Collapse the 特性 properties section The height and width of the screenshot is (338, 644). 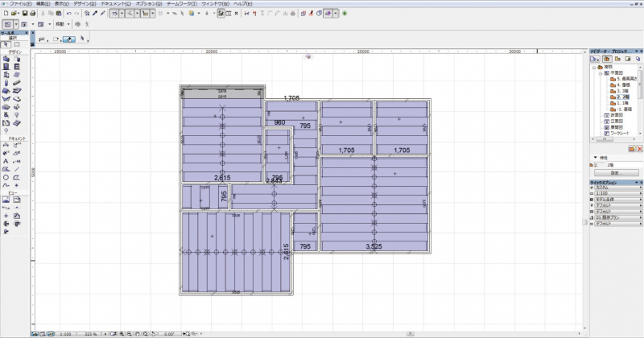(x=595, y=157)
